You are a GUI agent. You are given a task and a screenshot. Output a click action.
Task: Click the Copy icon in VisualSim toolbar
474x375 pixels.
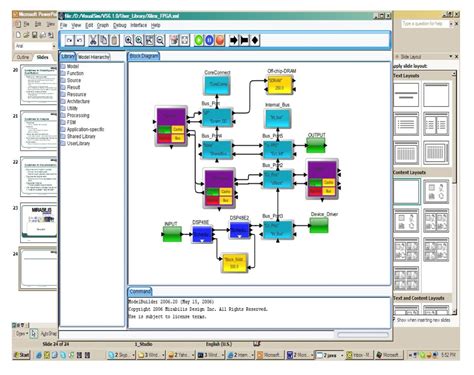[x=104, y=40]
